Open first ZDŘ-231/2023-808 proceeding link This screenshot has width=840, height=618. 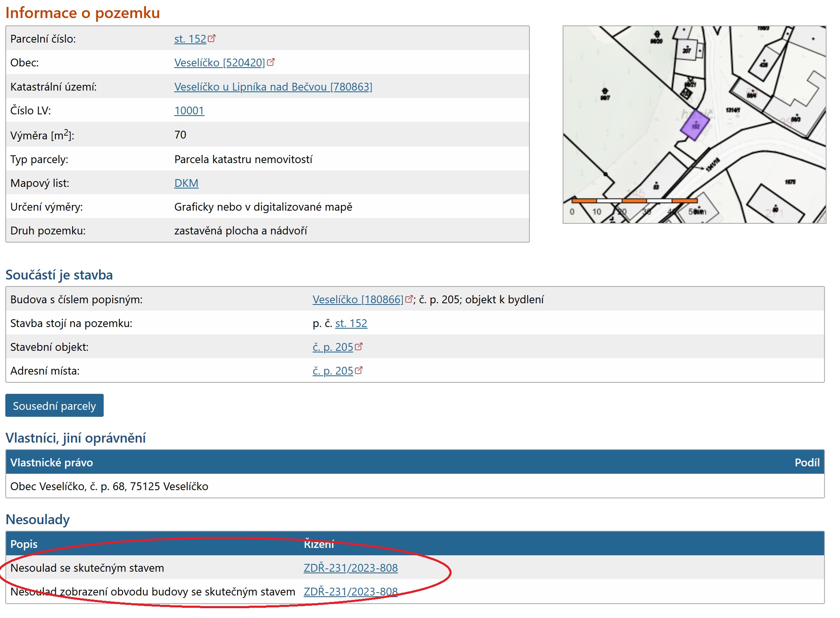coord(350,568)
